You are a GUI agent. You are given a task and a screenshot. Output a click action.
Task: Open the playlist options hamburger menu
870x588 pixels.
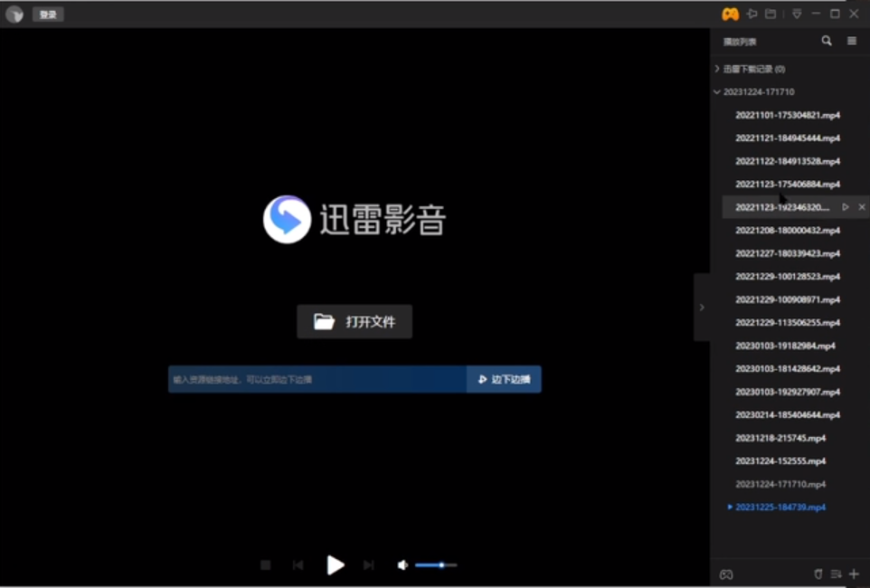pos(852,41)
